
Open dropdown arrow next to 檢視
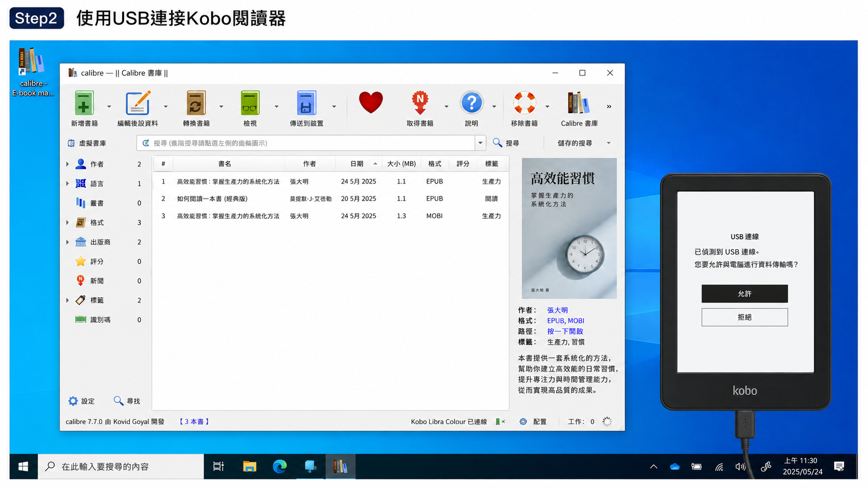click(276, 107)
